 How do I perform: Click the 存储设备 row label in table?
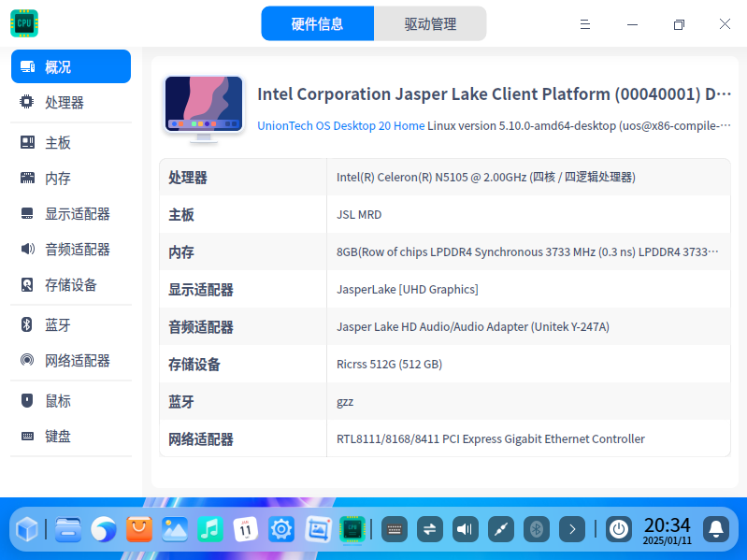click(194, 365)
